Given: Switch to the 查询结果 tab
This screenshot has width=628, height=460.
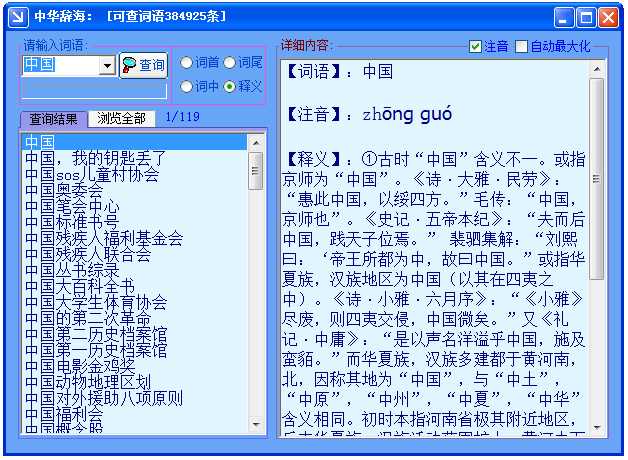Looking at the screenshot, I should coord(54,119).
